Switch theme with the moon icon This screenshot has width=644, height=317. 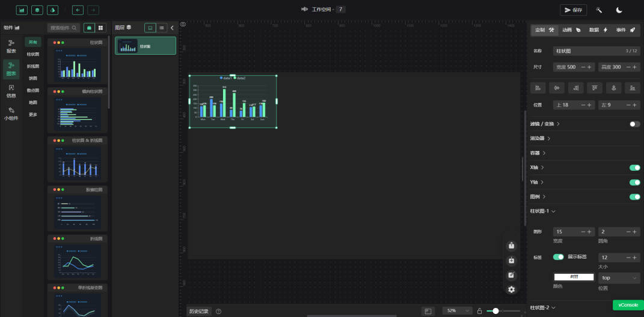pos(619,10)
